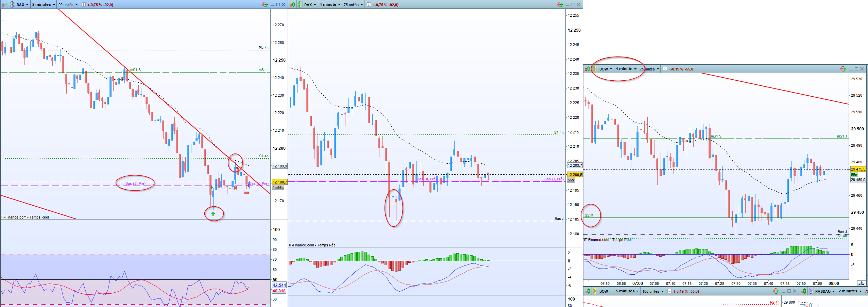Open the '1 minute' timeframe dropdown for DAX

[330, 5]
